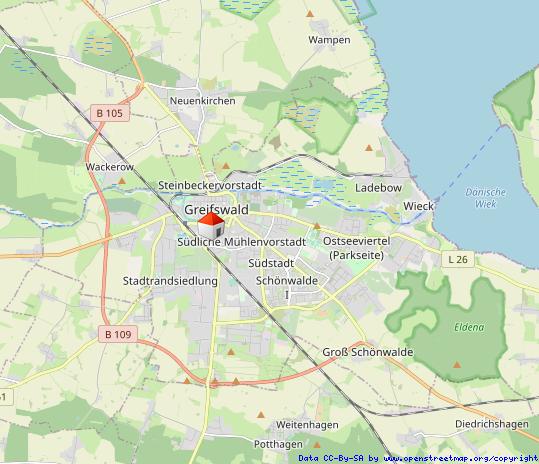Viewport: 539px width, 464px height.
Task: Click the peak triangle inside Eldena forest
Action: click(457, 365)
